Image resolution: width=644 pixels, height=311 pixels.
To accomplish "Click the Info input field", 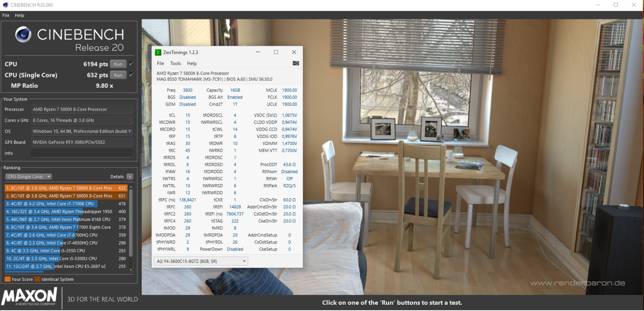I will pos(82,153).
